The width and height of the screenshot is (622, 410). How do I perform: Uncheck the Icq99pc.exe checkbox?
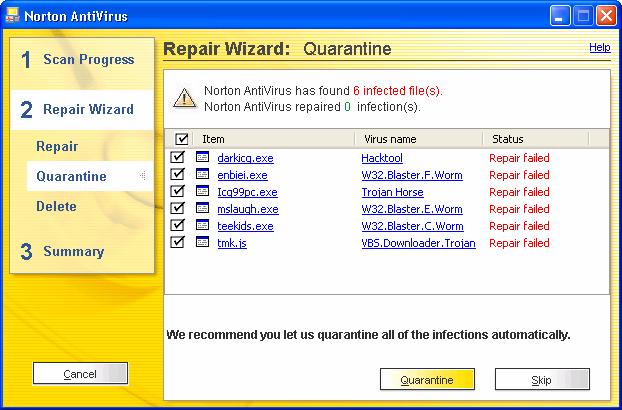click(x=177, y=191)
